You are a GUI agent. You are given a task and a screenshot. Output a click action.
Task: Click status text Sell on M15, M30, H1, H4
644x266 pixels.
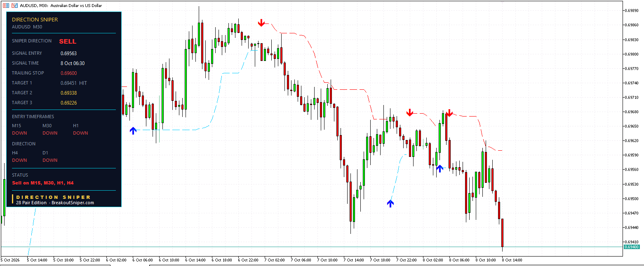[43, 182]
